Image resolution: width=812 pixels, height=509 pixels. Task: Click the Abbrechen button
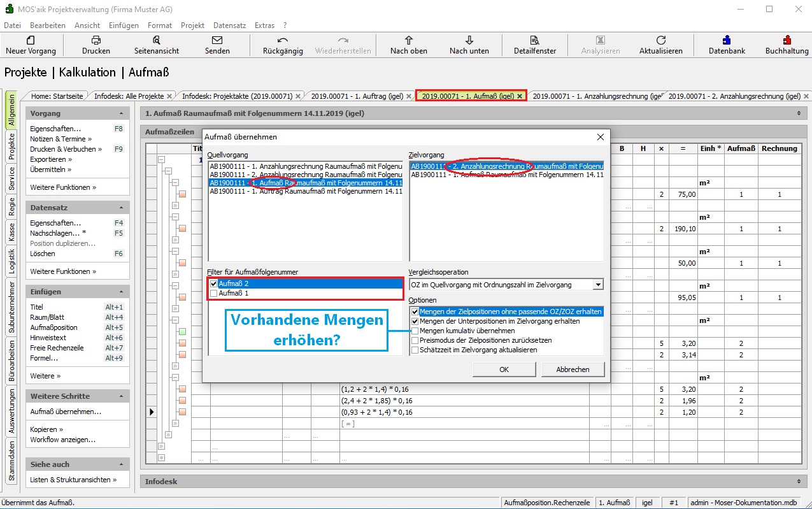573,369
